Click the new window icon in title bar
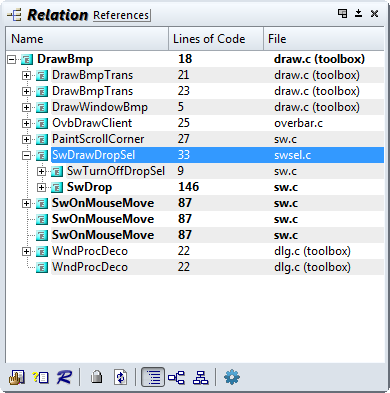The height and width of the screenshot is (393, 390). point(342,13)
